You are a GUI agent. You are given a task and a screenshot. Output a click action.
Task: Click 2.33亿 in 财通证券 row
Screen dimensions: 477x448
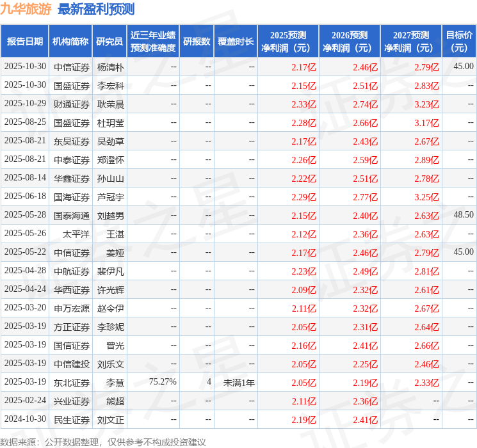(x=304, y=104)
